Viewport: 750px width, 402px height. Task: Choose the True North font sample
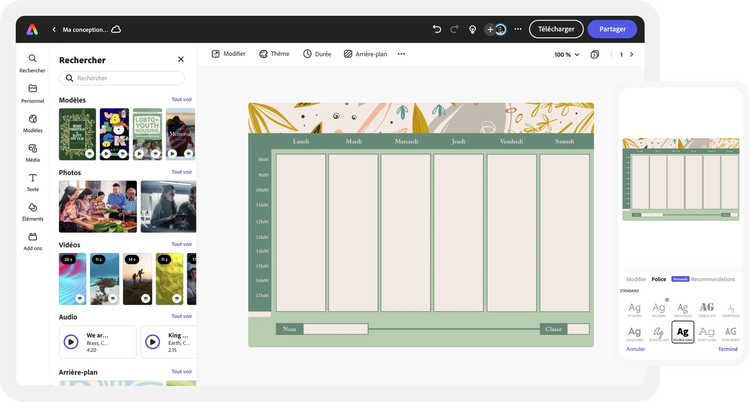[730, 333]
